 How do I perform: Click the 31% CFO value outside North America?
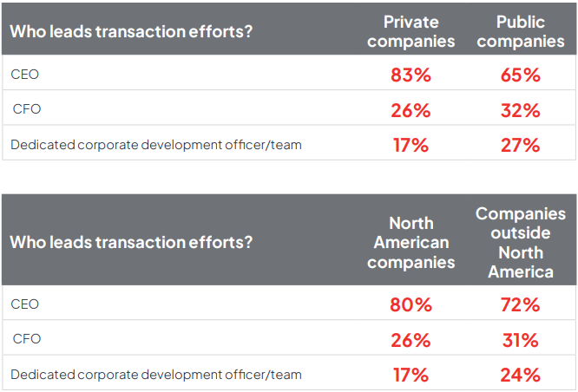tap(520, 339)
